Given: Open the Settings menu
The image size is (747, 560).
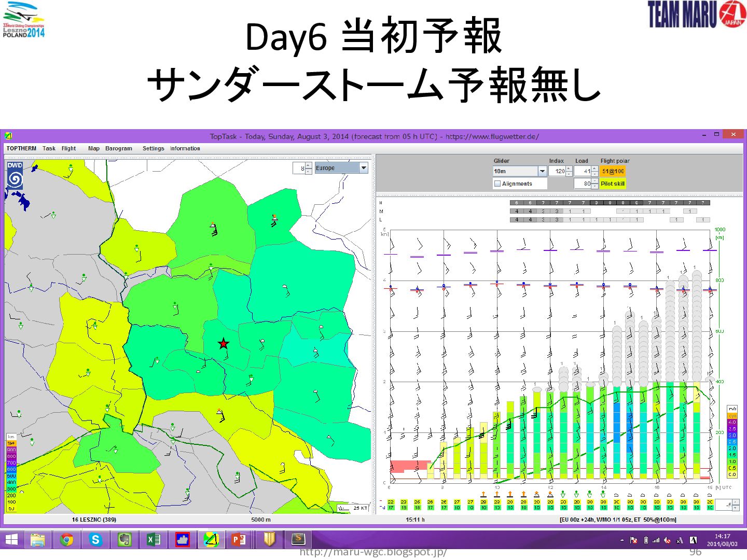Looking at the screenshot, I should tap(154, 148).
